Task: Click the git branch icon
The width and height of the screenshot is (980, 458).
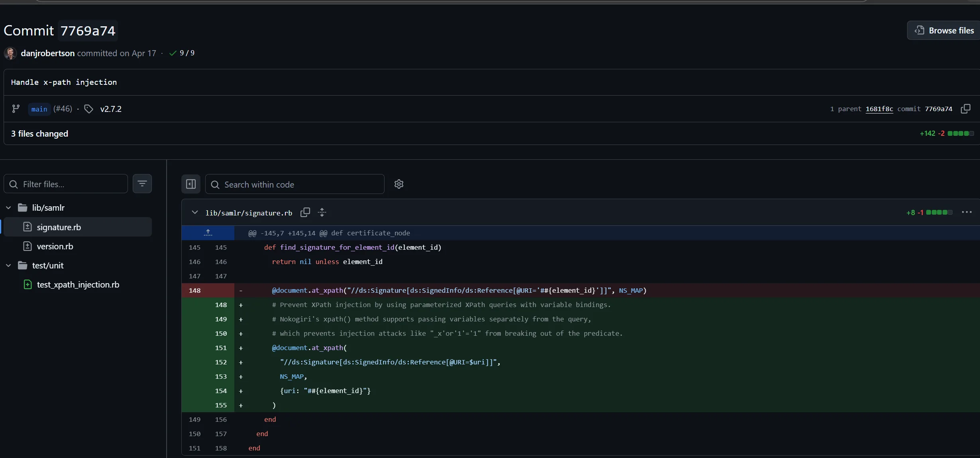Action: click(16, 109)
